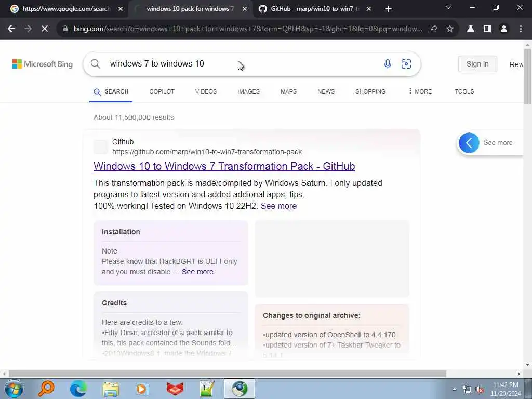
Task: Open media player taskbar icon
Action: [x=142, y=389]
